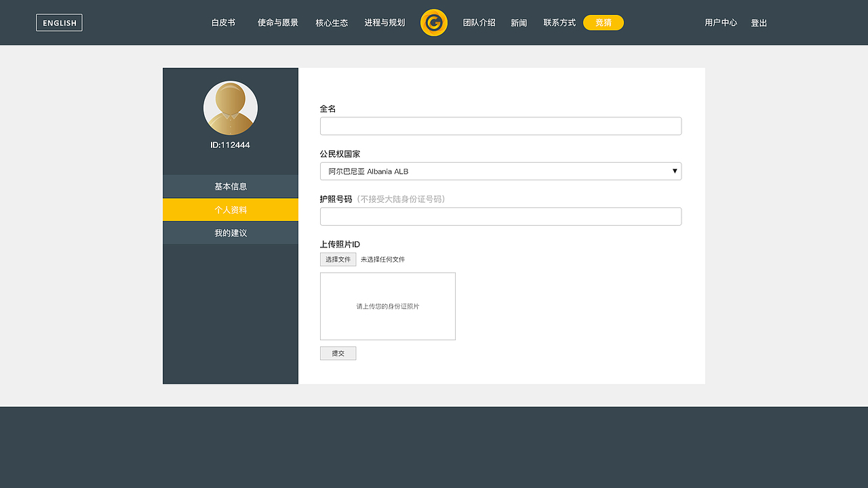Go to 团队介绍 page
Viewport: 868px width, 488px height.
pyautogui.click(x=479, y=22)
